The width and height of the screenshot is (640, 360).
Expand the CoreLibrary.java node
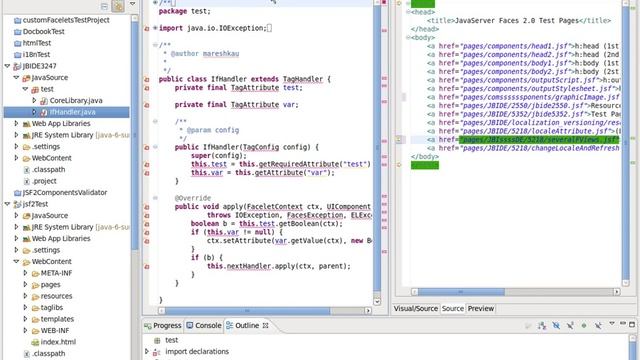(34, 100)
